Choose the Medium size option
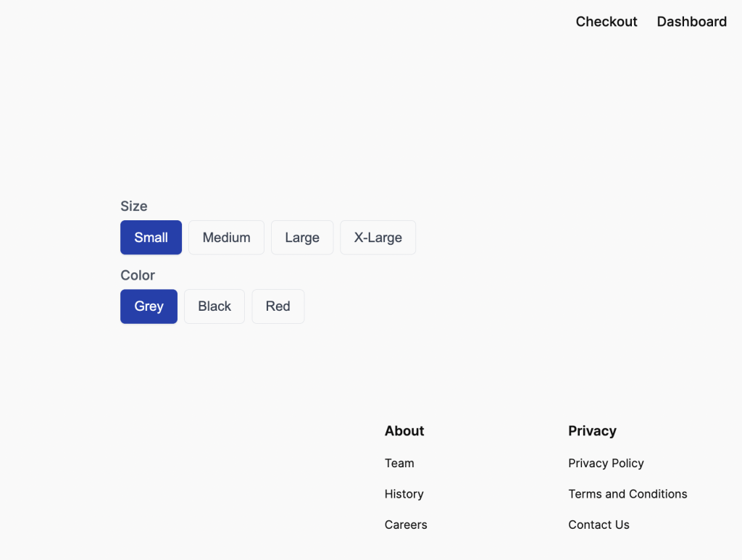Viewport: 742px width, 560px height. click(226, 238)
